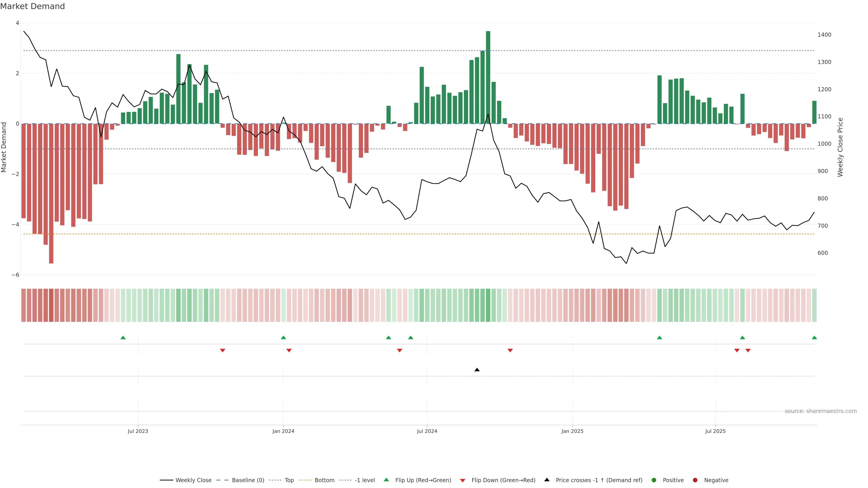Click the first green flip-up marker before Jul 2023
The width and height of the screenshot is (868, 488).
click(x=123, y=338)
